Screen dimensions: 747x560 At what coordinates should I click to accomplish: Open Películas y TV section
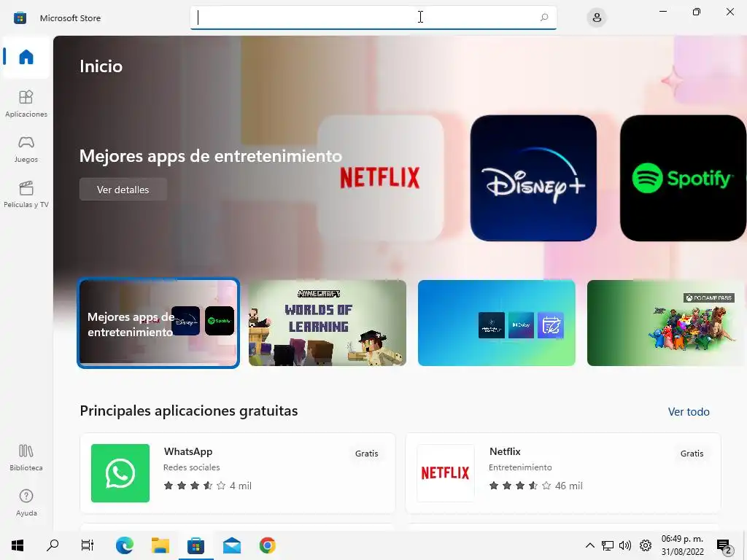(26, 194)
